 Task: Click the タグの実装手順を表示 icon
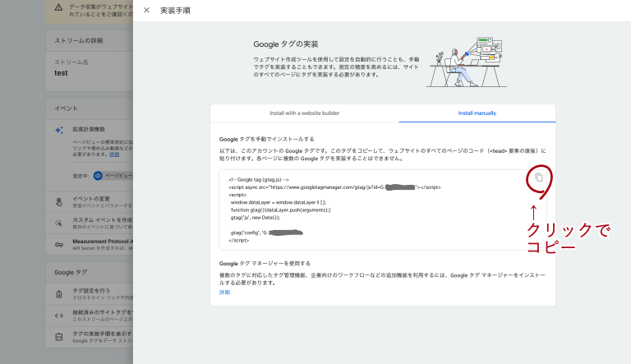(59, 337)
